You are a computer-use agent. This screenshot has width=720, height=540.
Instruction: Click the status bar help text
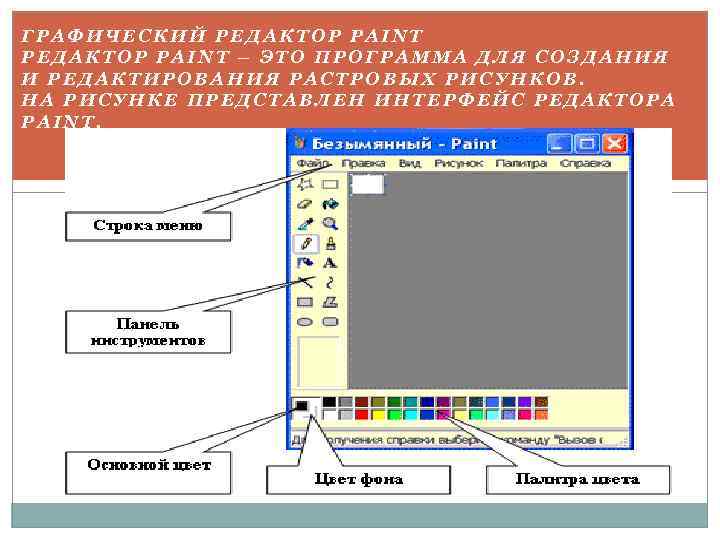[448, 440]
